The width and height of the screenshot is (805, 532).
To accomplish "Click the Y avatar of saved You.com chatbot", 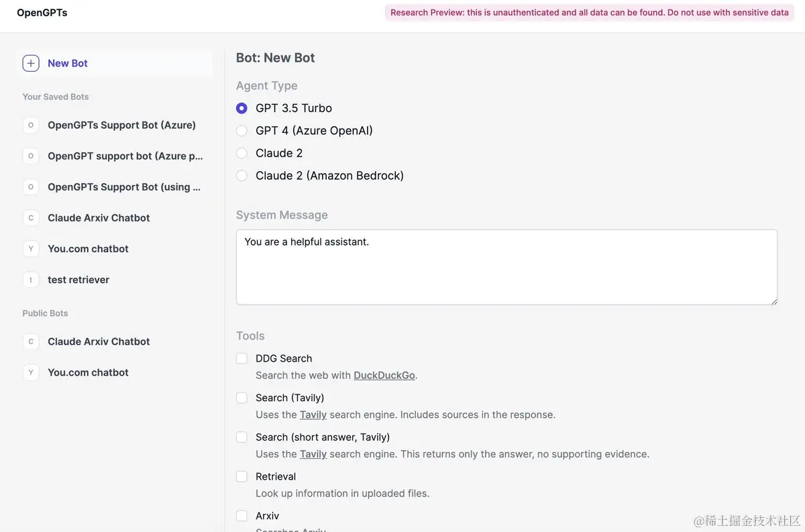I will pyautogui.click(x=31, y=248).
